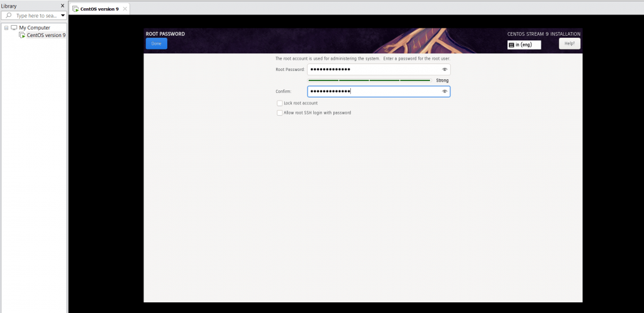
Task: Click the Strong password rating label
Action: coord(442,80)
